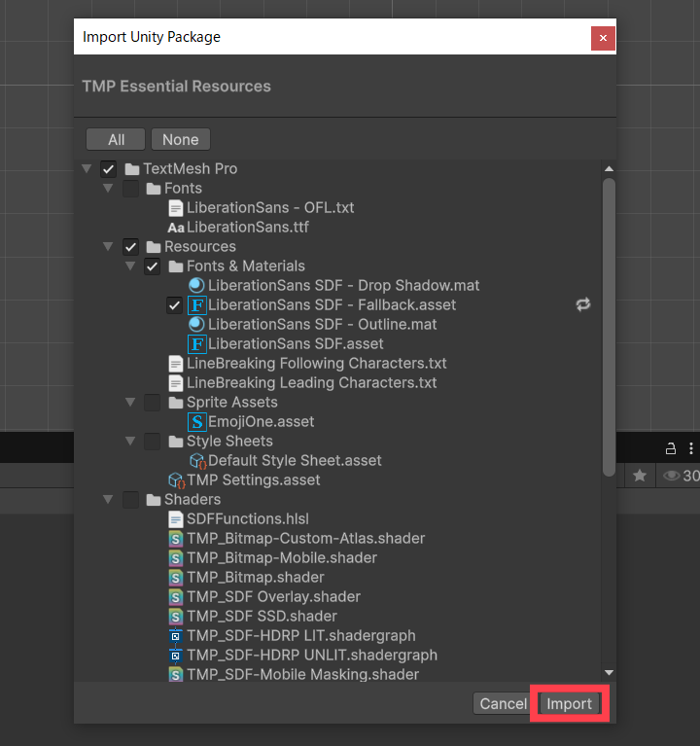Click the scrollbar up arrow
This screenshot has height=746, width=700.
click(x=609, y=169)
